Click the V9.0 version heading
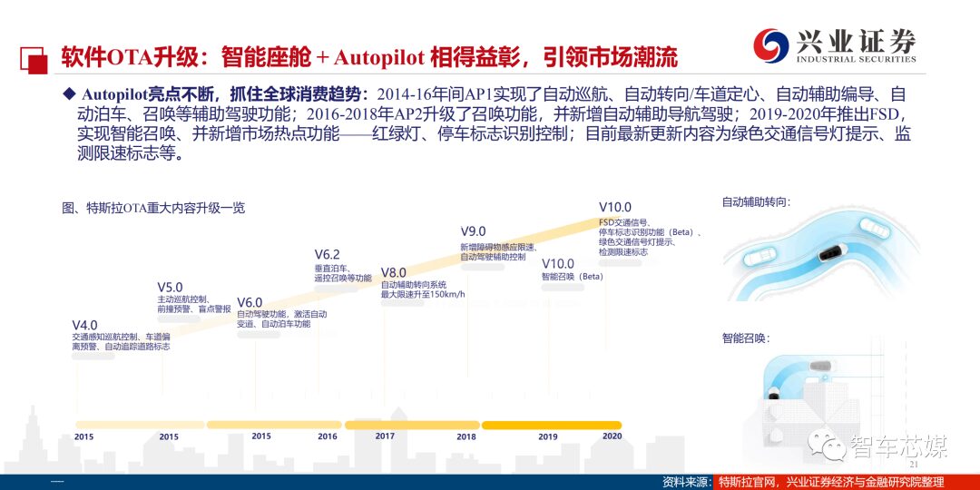The image size is (980, 490). [473, 231]
